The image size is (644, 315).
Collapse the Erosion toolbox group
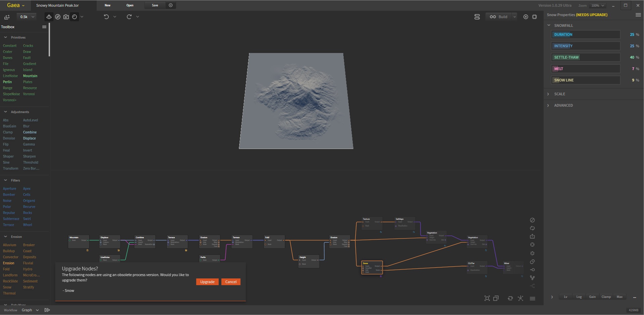5,237
